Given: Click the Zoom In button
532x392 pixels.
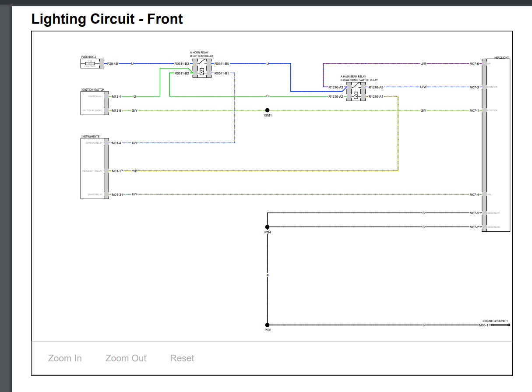Looking at the screenshot, I should click(x=65, y=358).
